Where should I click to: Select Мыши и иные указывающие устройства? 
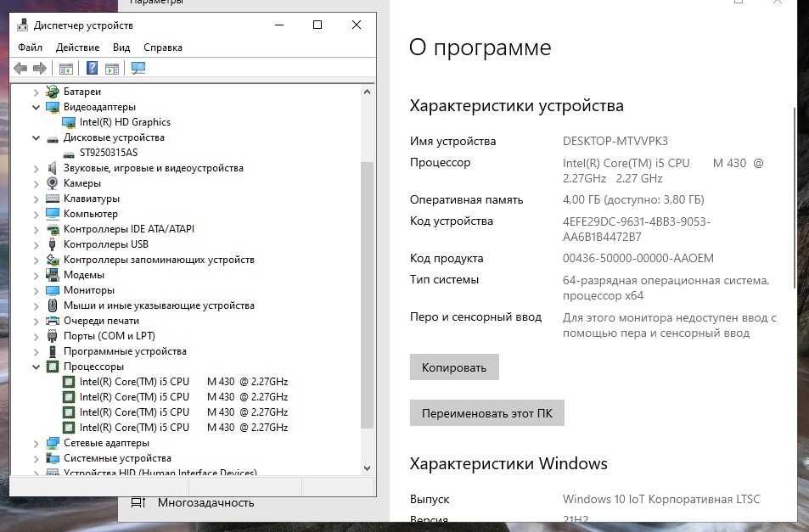click(x=159, y=305)
